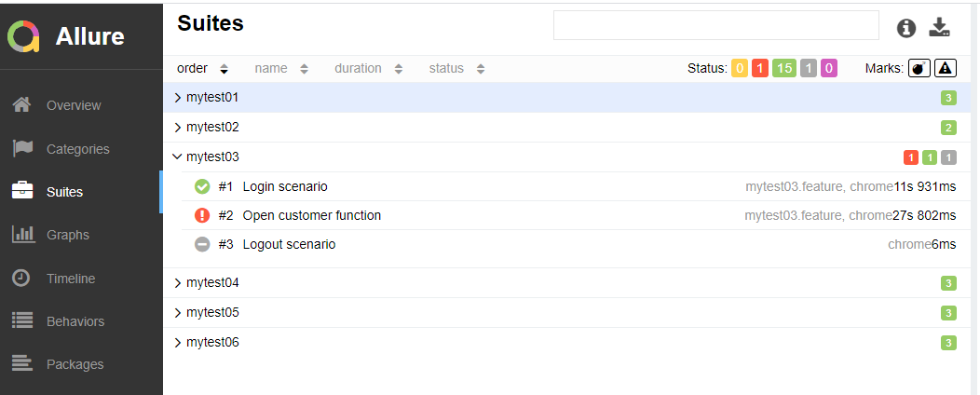Toggle the green passed status filter (15)
This screenshot has width=980, height=395.
[784, 68]
